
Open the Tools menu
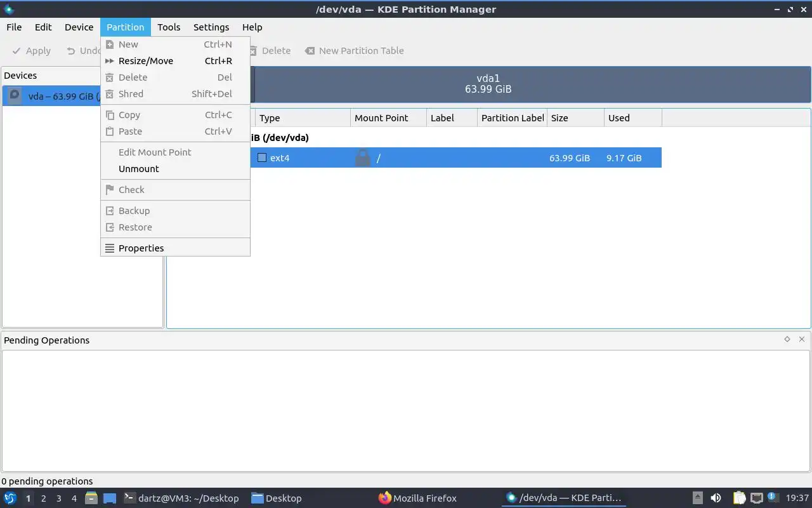tap(169, 27)
